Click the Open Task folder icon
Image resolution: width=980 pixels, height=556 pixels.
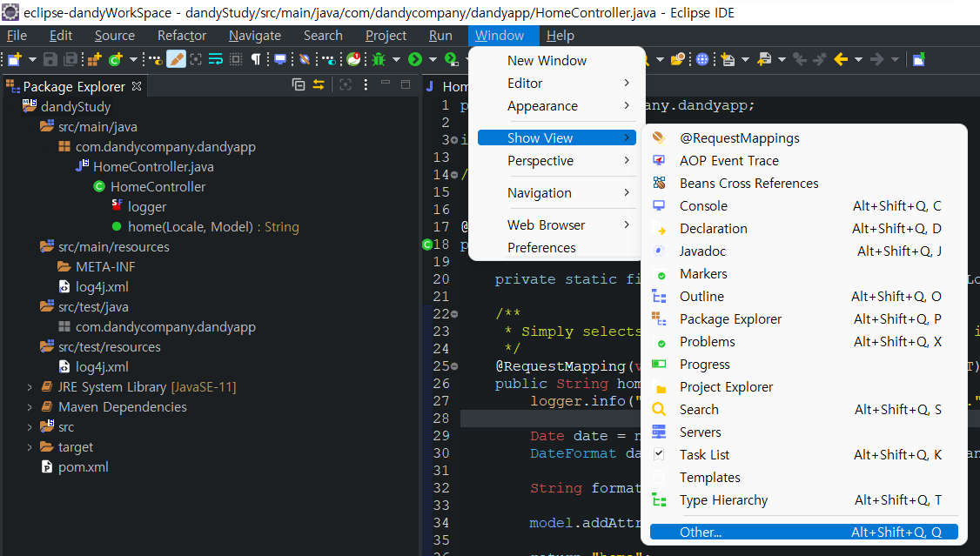pos(678,59)
